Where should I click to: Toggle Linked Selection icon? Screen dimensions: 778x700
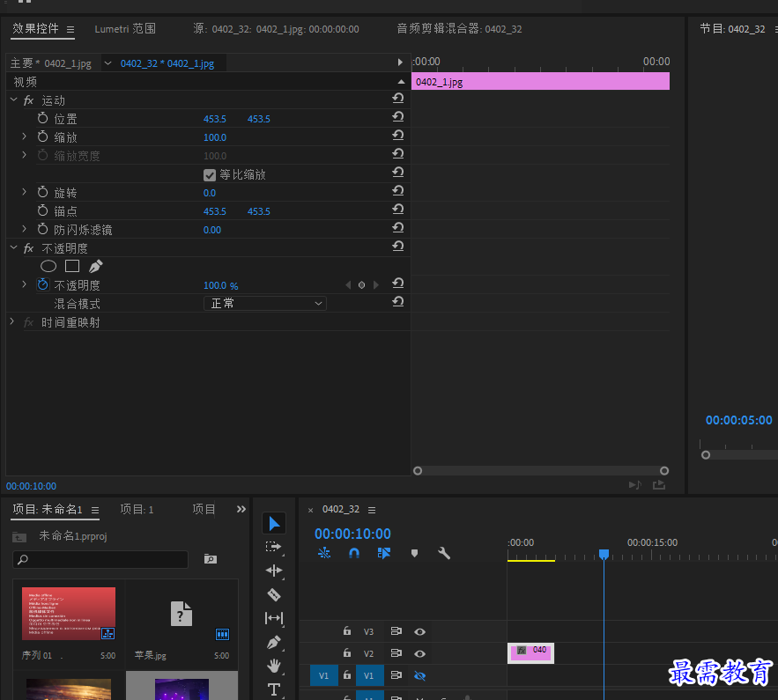(x=383, y=553)
